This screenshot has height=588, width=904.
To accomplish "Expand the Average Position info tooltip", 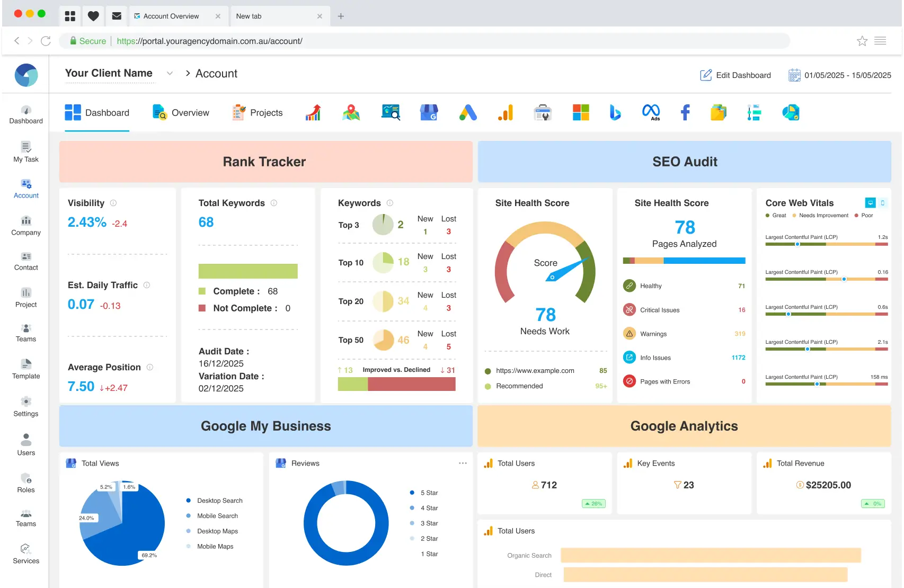I will [149, 367].
